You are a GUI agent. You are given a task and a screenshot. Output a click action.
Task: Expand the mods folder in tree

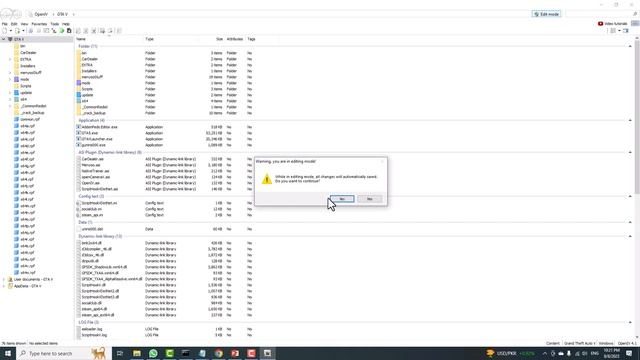10,79
